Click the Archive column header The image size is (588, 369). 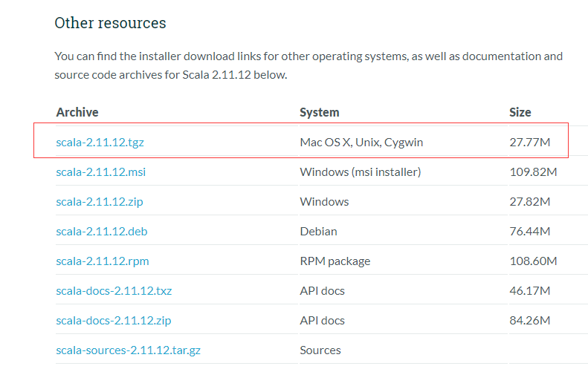tap(77, 112)
